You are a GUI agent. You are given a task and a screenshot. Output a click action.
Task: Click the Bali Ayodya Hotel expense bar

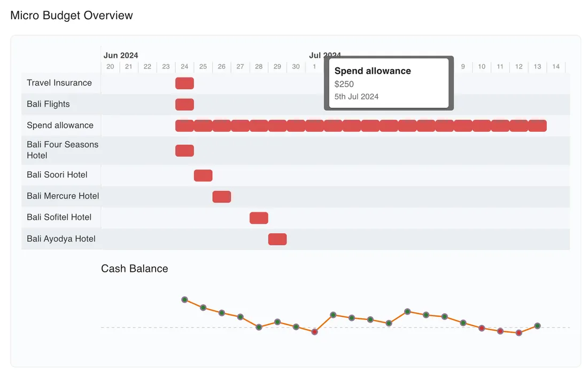[x=277, y=239]
